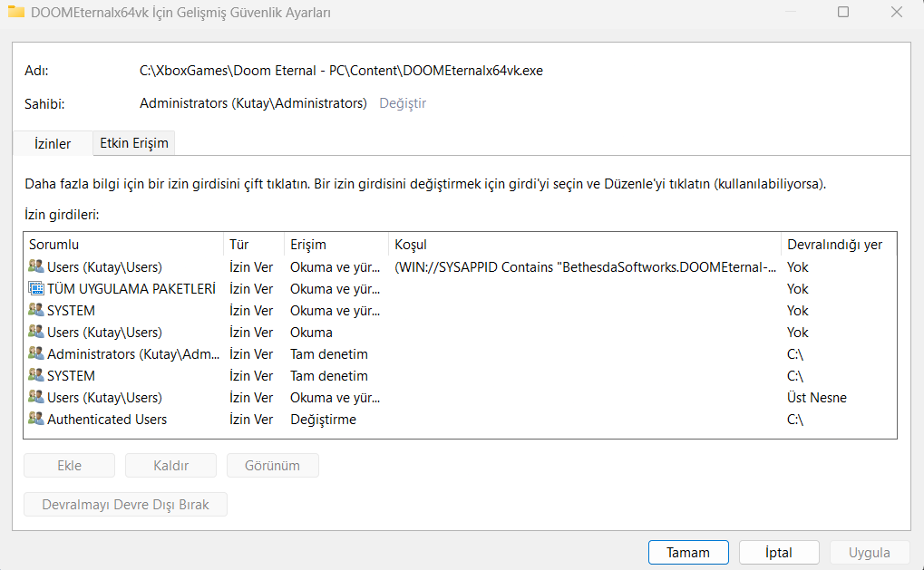This screenshot has width=924, height=570.
Task: Click the C:\ cell in the Authenticated Users row
Action: [795, 420]
